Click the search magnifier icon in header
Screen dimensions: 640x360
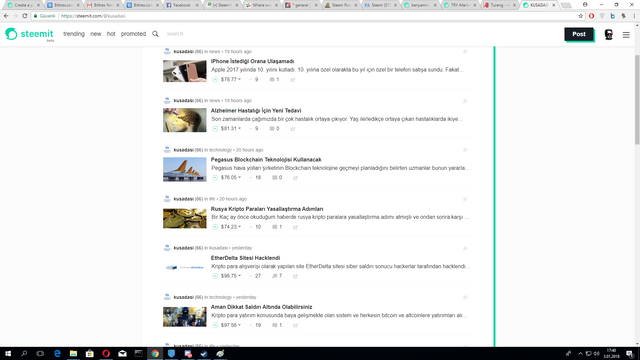coord(155,34)
